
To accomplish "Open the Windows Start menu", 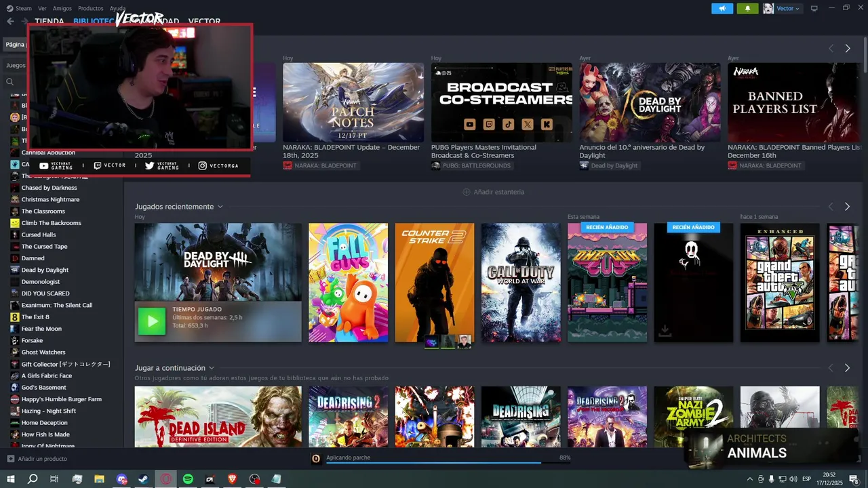I will pos(10,479).
